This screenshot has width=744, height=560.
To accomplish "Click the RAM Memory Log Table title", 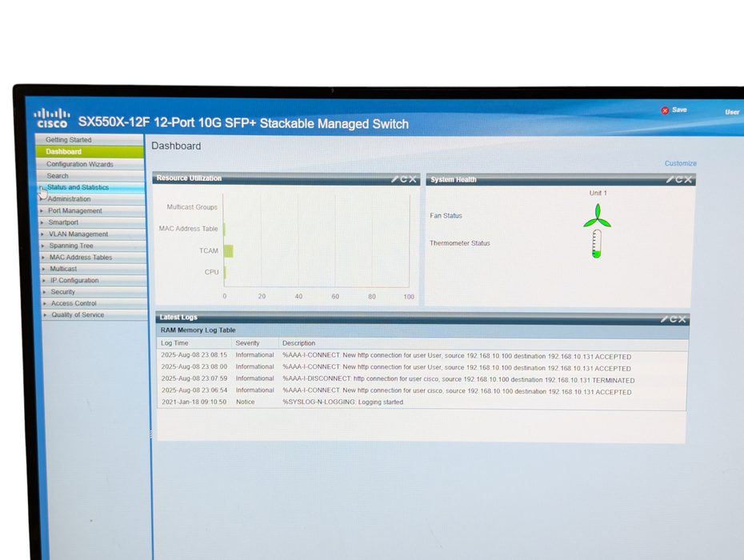I will (198, 330).
